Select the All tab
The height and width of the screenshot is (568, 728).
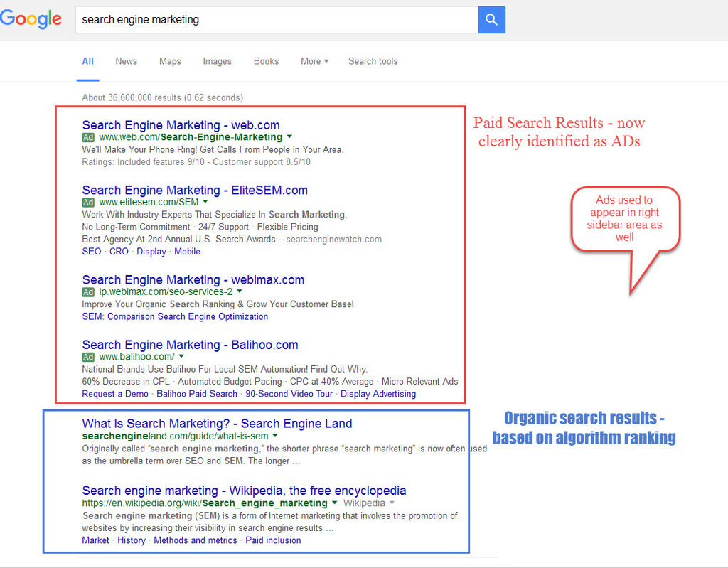coord(87,61)
